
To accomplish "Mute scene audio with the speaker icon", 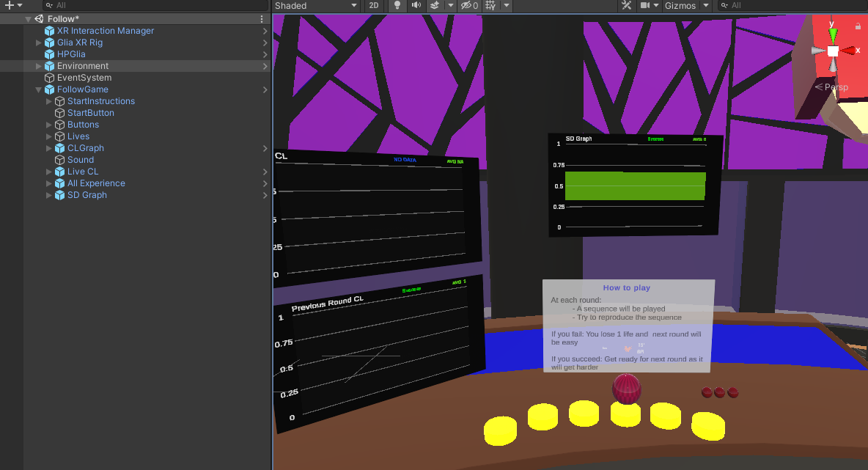I will [416, 6].
